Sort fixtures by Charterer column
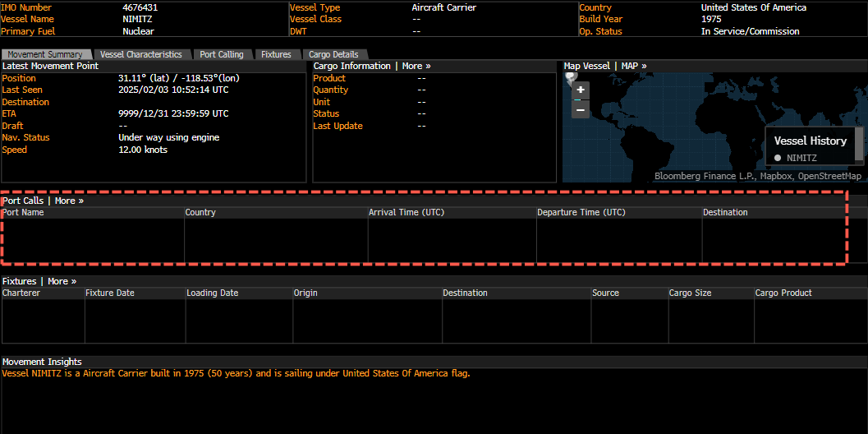Image resolution: width=868 pixels, height=434 pixels. pyautogui.click(x=22, y=293)
